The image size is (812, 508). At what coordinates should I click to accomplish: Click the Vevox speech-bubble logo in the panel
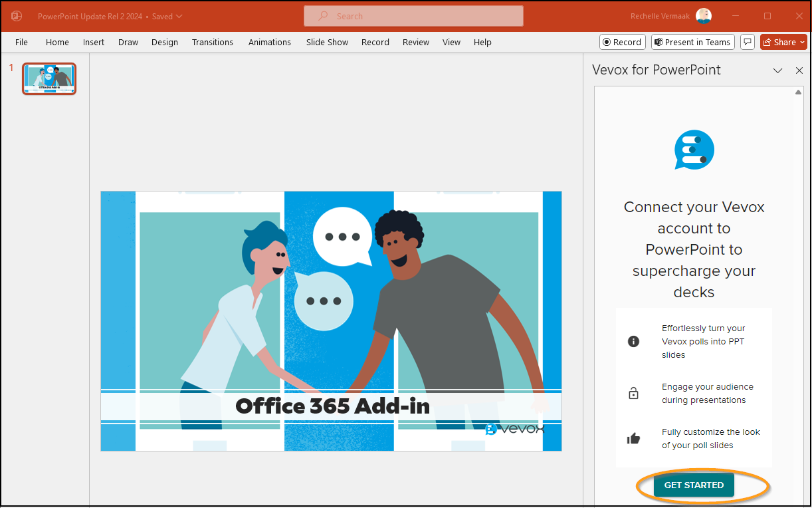click(694, 150)
